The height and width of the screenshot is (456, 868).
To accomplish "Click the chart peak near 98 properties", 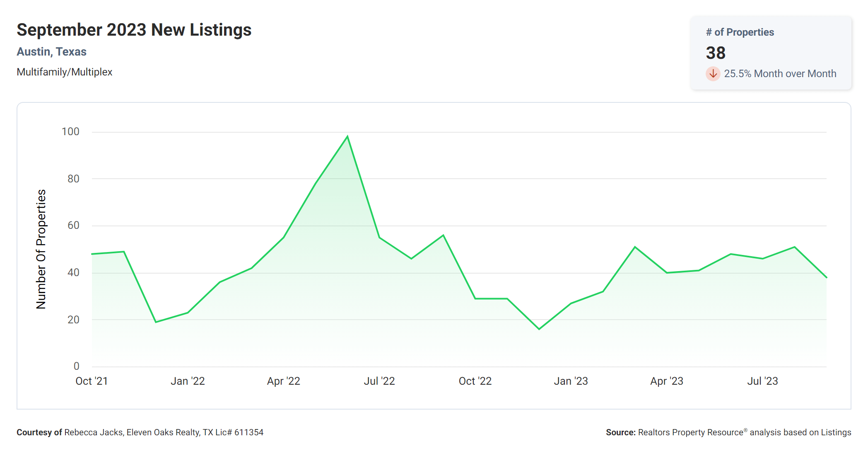I will pyautogui.click(x=347, y=136).
